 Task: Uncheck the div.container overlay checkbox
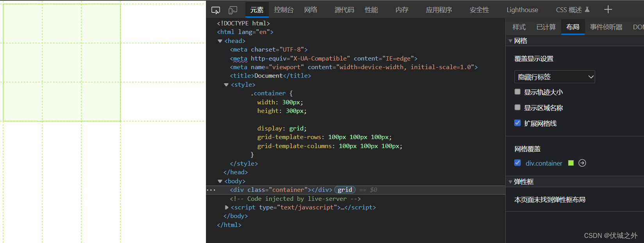(517, 163)
